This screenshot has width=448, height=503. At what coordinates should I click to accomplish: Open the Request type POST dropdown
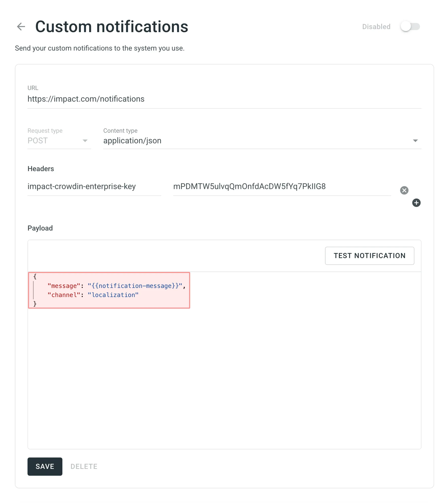(x=59, y=141)
